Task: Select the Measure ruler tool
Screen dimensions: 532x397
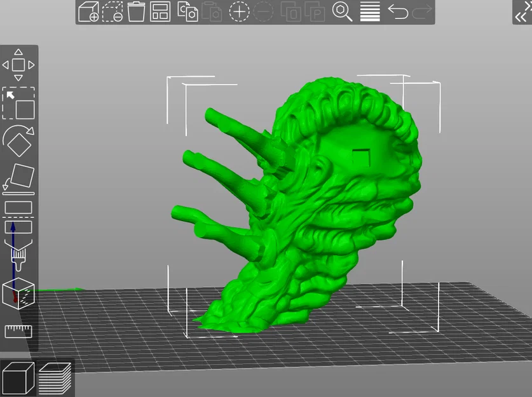Action: coord(18,331)
